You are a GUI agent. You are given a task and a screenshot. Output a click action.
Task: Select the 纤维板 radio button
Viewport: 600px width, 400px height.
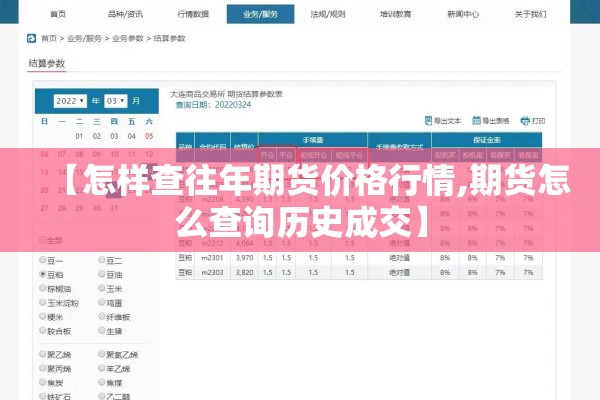point(102,316)
